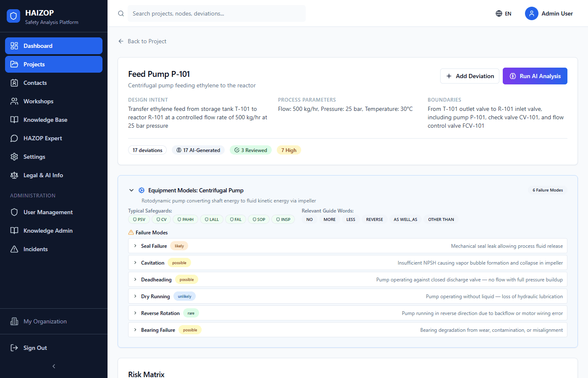Select the Knowledge Base book icon

[13, 120]
